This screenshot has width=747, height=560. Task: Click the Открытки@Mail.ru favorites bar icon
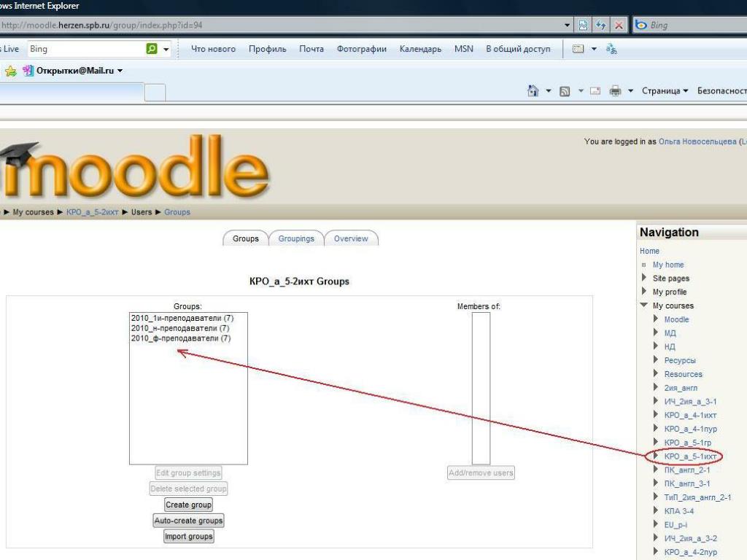[x=28, y=71]
